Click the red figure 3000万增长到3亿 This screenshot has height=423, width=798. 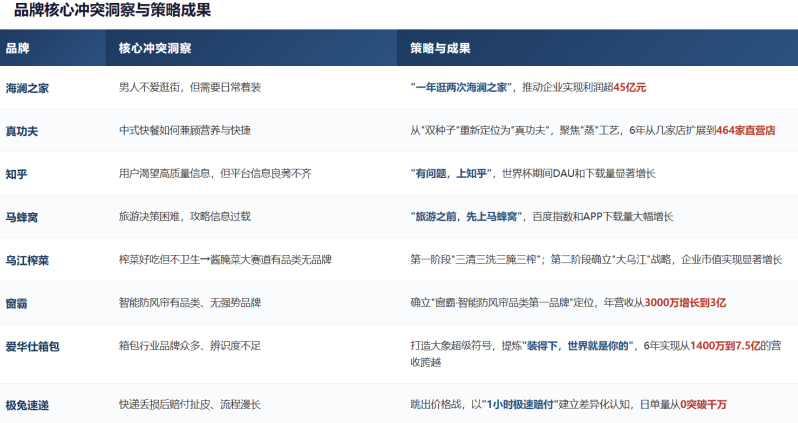(685, 303)
